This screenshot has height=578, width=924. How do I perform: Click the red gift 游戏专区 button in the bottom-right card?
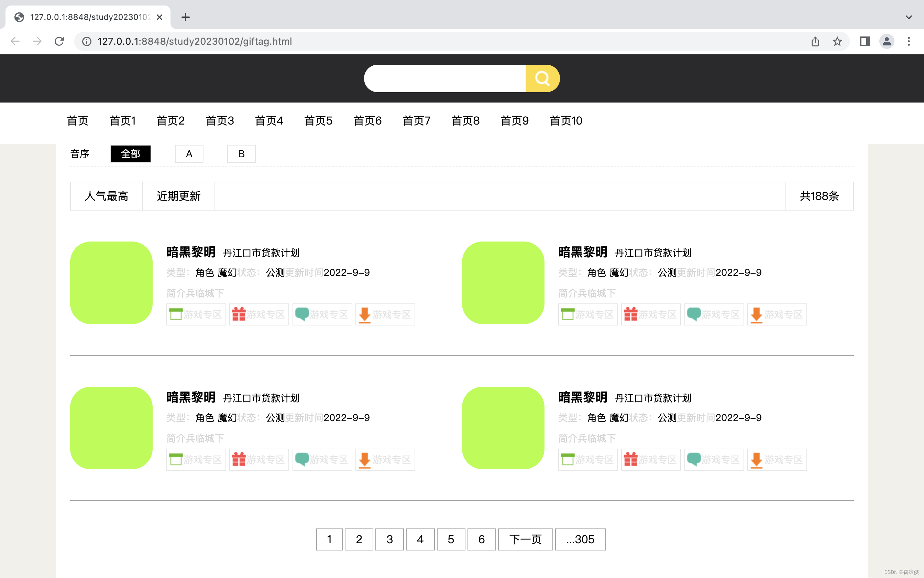[x=651, y=460]
